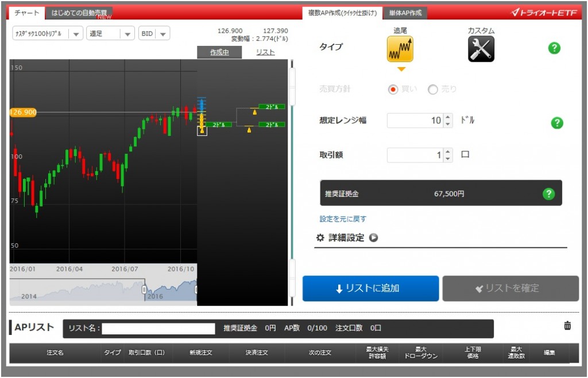
Task: Click the リストに追加 button
Action: (x=370, y=289)
